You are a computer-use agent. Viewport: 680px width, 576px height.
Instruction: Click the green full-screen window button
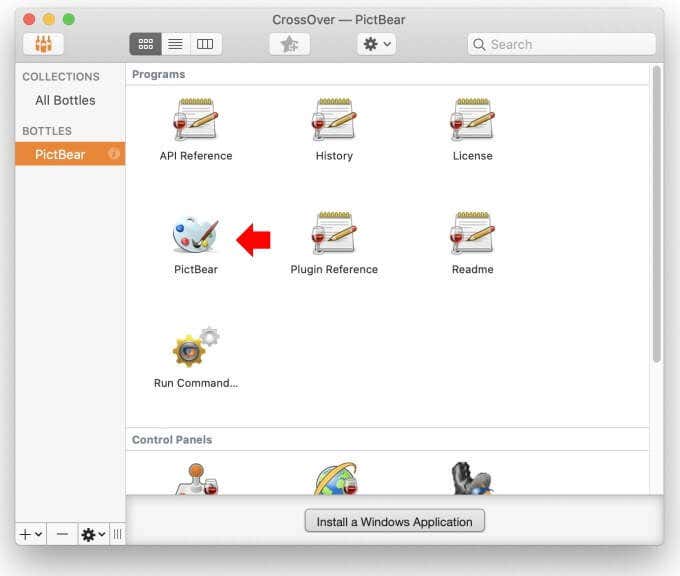point(69,20)
